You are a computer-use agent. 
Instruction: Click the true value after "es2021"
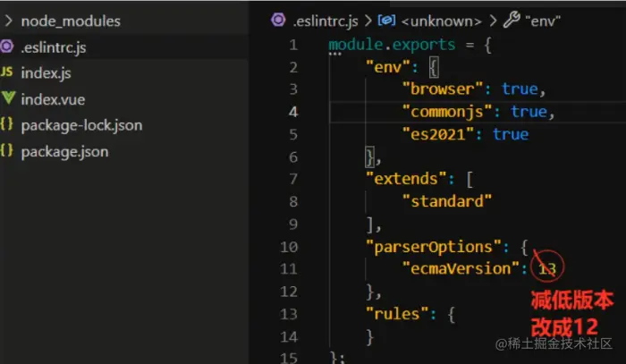511,134
